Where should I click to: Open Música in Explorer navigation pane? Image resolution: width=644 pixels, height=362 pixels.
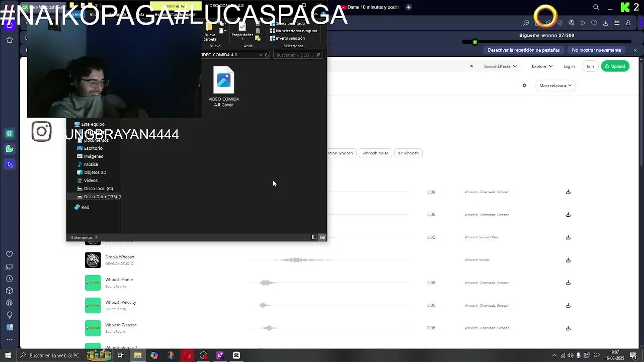[x=88, y=164]
